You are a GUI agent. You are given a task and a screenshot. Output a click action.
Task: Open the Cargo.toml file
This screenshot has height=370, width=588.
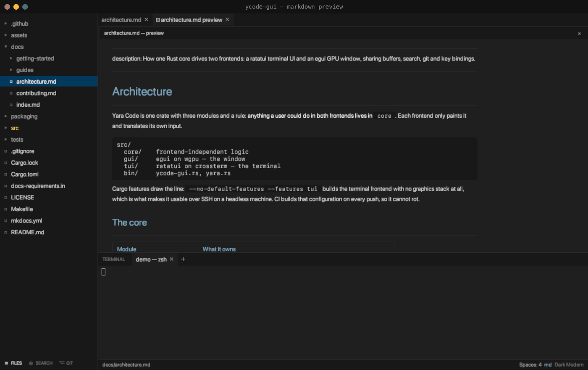[49, 174]
